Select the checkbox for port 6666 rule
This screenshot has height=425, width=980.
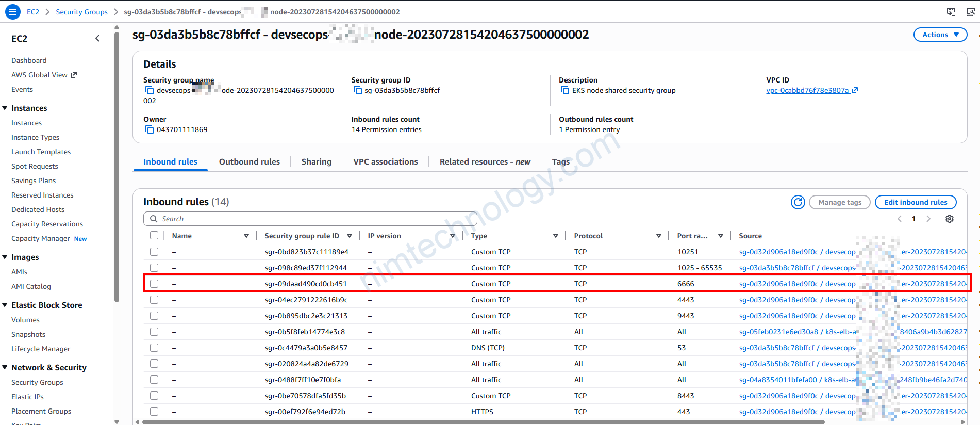[154, 284]
